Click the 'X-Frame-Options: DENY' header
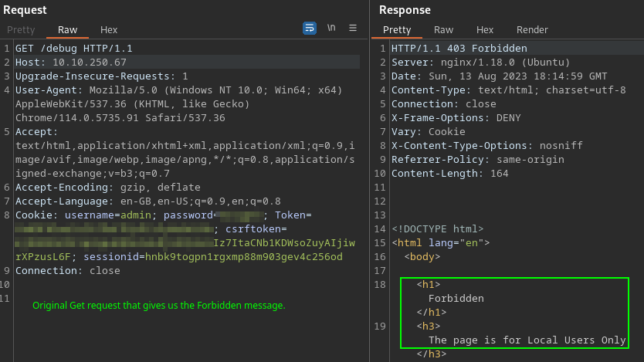This screenshot has height=362, width=644. coord(456,118)
